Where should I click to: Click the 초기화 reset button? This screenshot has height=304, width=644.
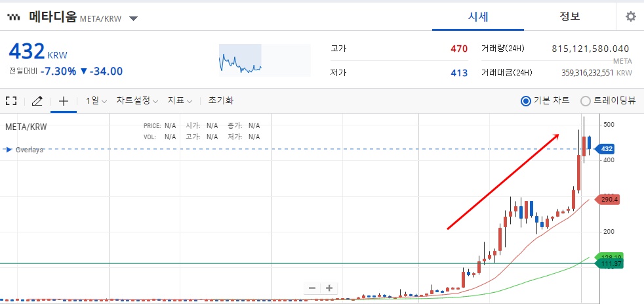pyautogui.click(x=221, y=100)
